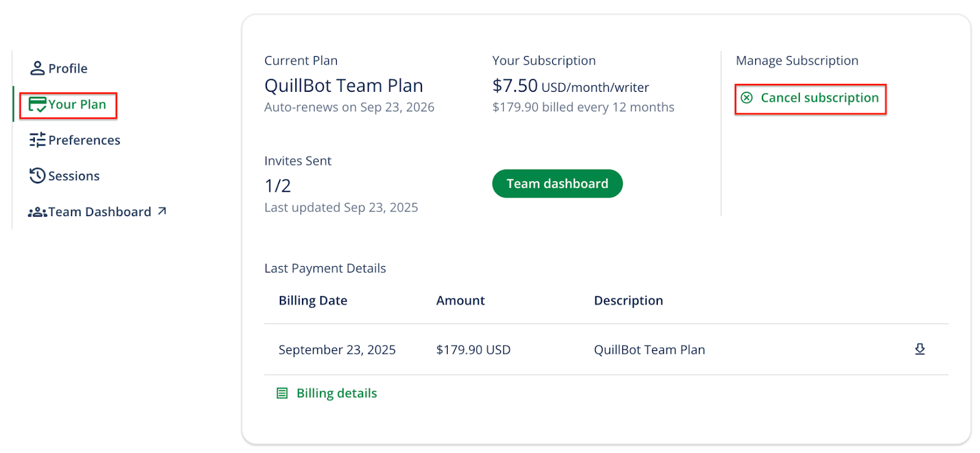
Task: Click the Cancel subscription link
Action: 819,98
